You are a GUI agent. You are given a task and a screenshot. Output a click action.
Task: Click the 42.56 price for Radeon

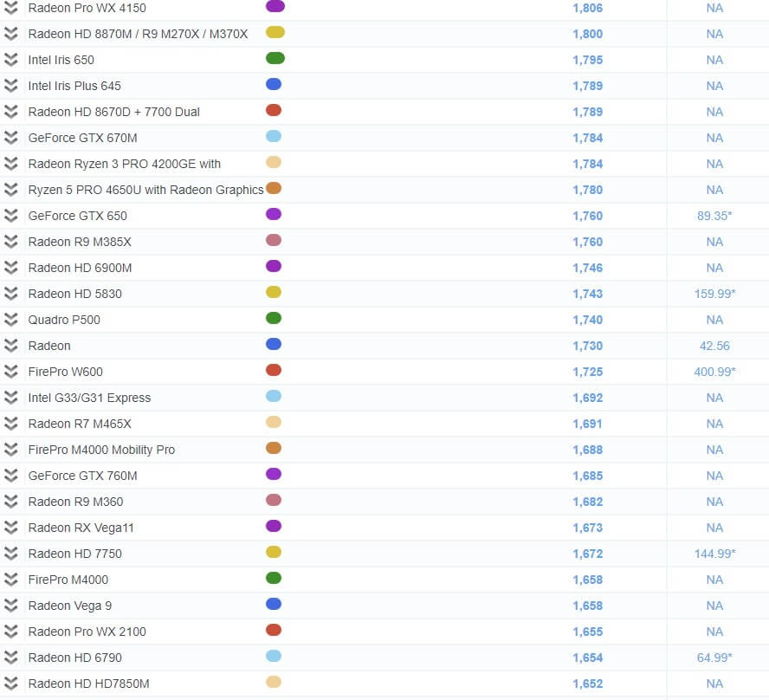pos(714,346)
